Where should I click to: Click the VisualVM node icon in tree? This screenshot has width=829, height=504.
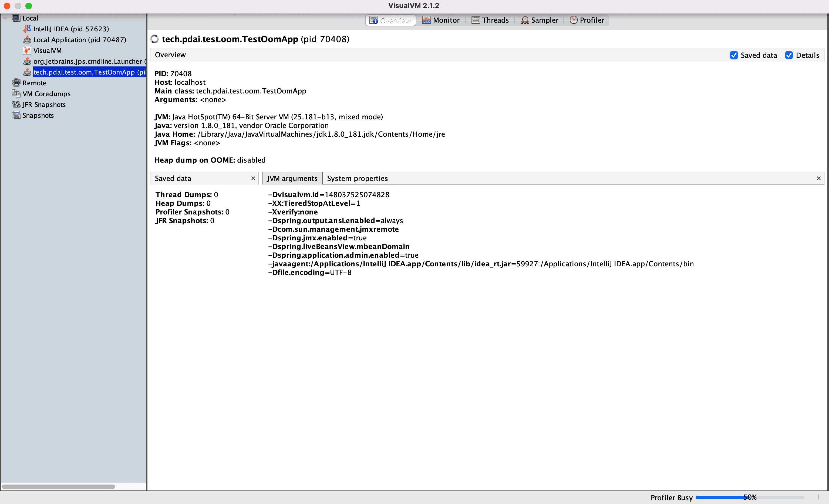point(27,51)
